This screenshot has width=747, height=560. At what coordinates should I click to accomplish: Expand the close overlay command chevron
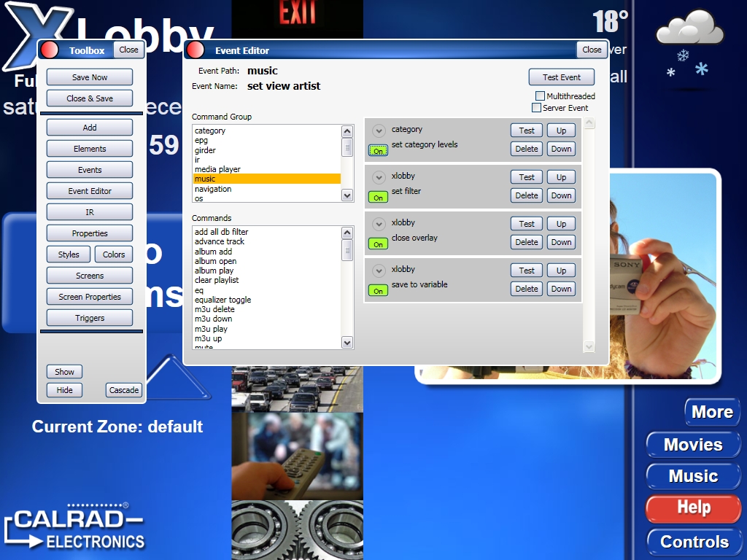(379, 224)
